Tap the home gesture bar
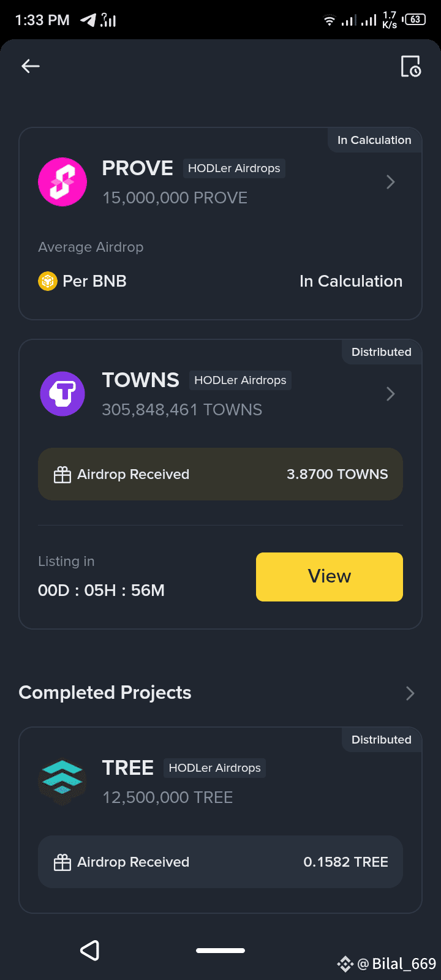441x980 pixels. [x=221, y=951]
